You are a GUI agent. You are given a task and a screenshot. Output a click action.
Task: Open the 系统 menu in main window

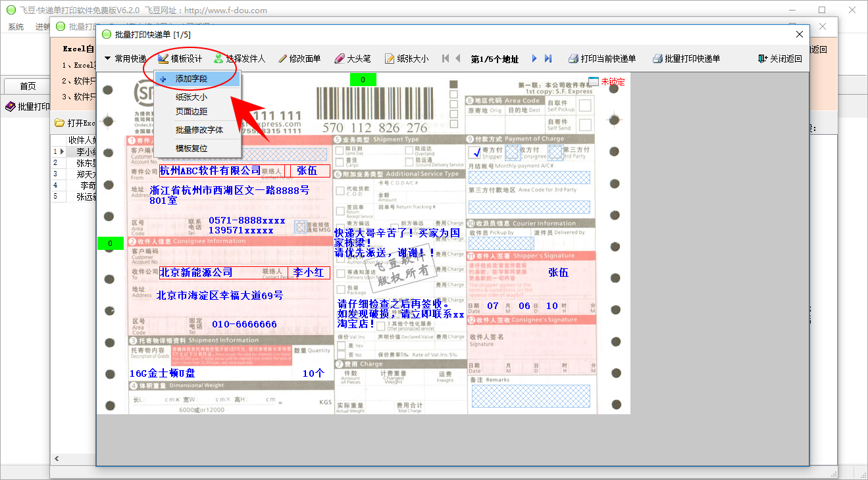point(16,27)
